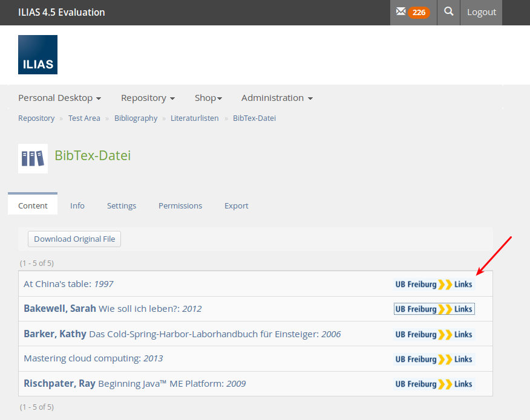Expand the Shop dropdown menu
This screenshot has height=420, width=530.
pos(208,98)
